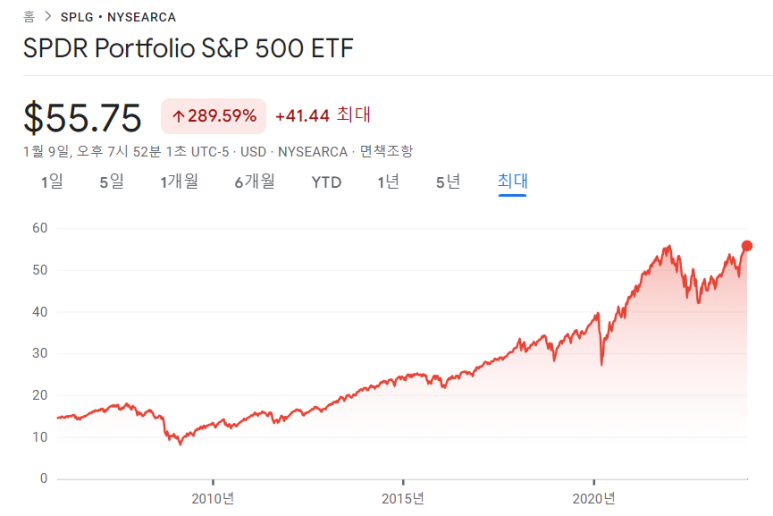Select the 1일 range tab

pos(52,182)
